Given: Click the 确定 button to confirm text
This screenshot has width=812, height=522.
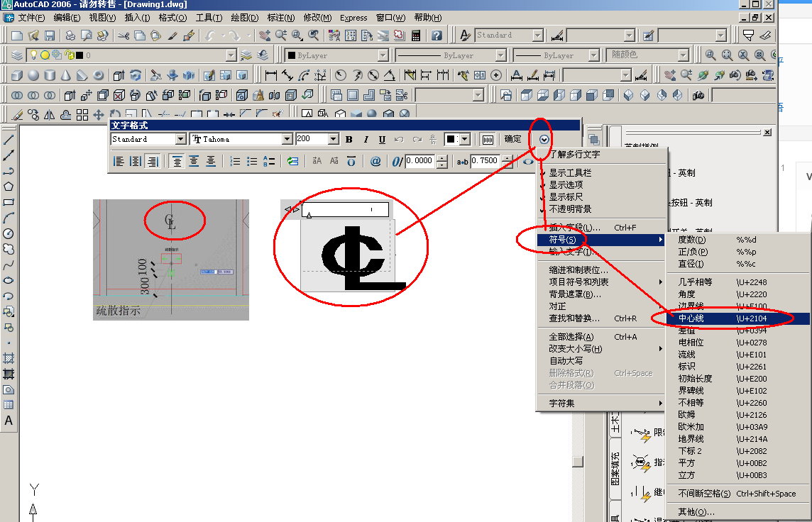Looking at the screenshot, I should (x=513, y=139).
